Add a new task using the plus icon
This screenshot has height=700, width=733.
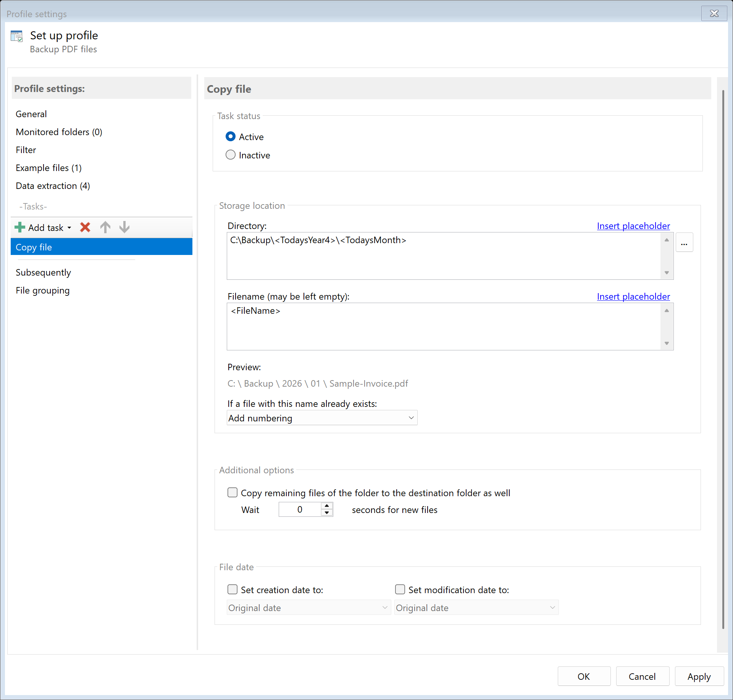[19, 227]
